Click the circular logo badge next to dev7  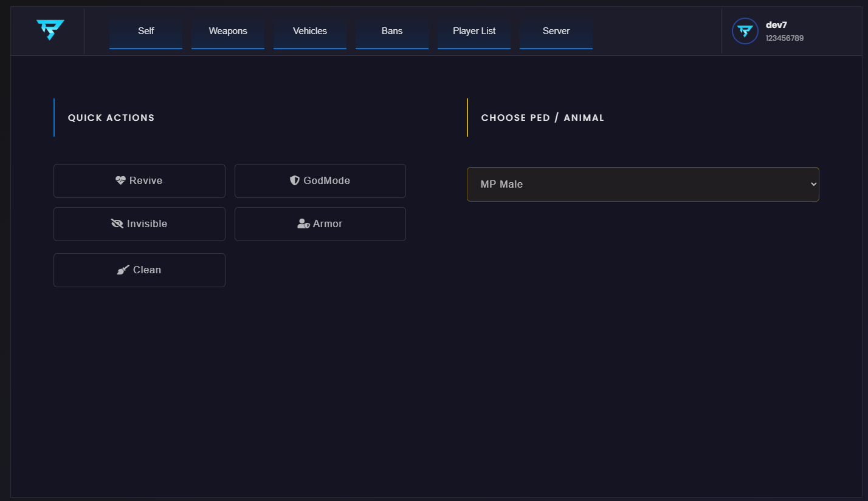[745, 31]
